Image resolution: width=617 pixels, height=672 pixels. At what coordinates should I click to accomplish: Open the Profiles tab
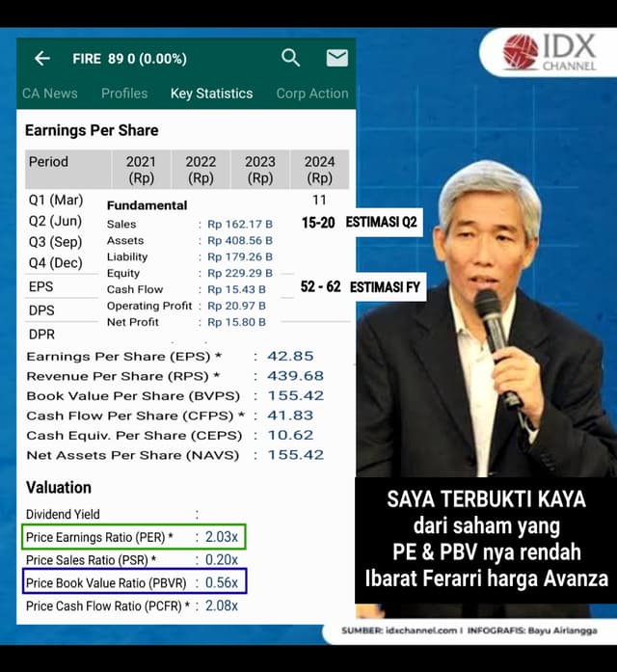point(124,94)
